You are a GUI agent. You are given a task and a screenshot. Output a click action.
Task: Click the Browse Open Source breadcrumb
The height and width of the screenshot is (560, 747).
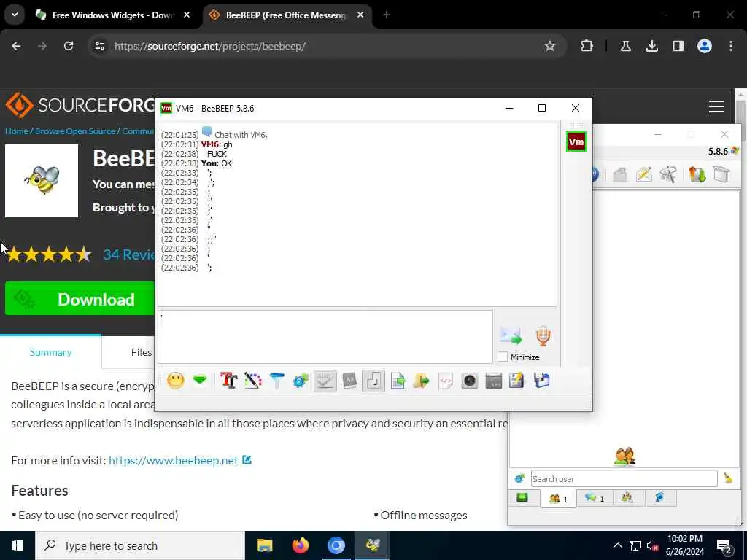point(75,131)
